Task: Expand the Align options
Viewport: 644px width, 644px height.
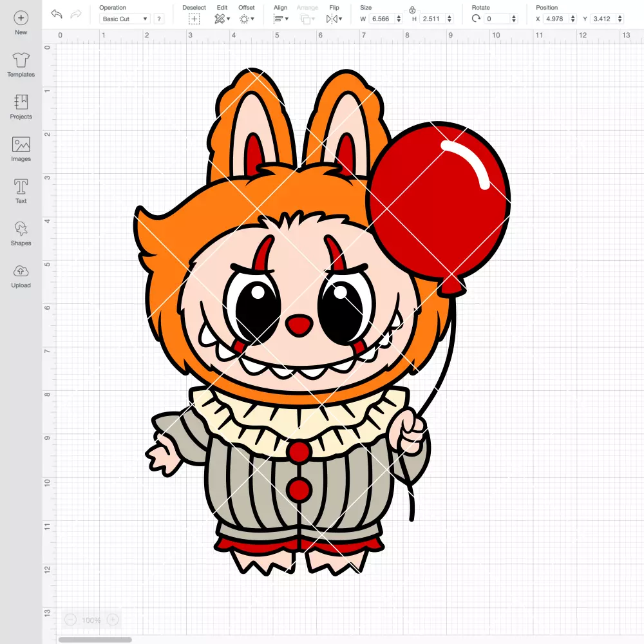Action: click(281, 19)
